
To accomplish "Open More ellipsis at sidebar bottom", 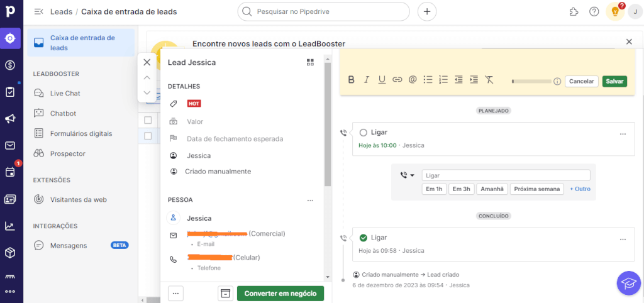I will 10,291.
